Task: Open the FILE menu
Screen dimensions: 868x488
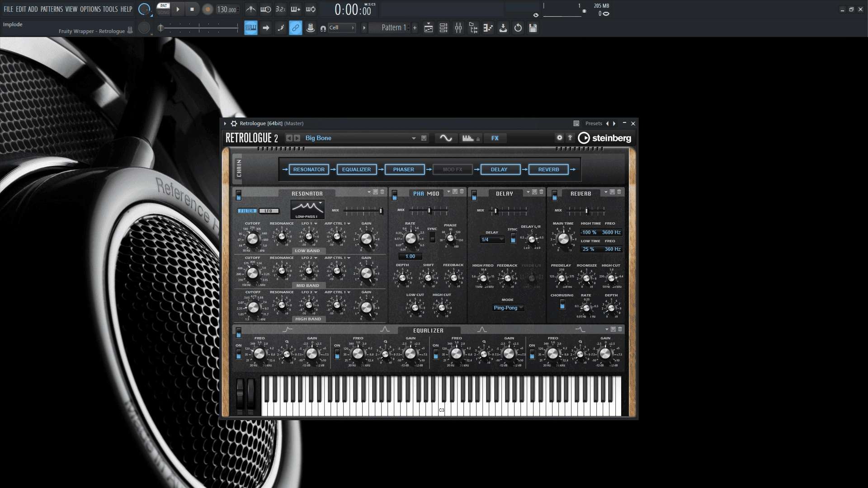Action: (x=8, y=9)
